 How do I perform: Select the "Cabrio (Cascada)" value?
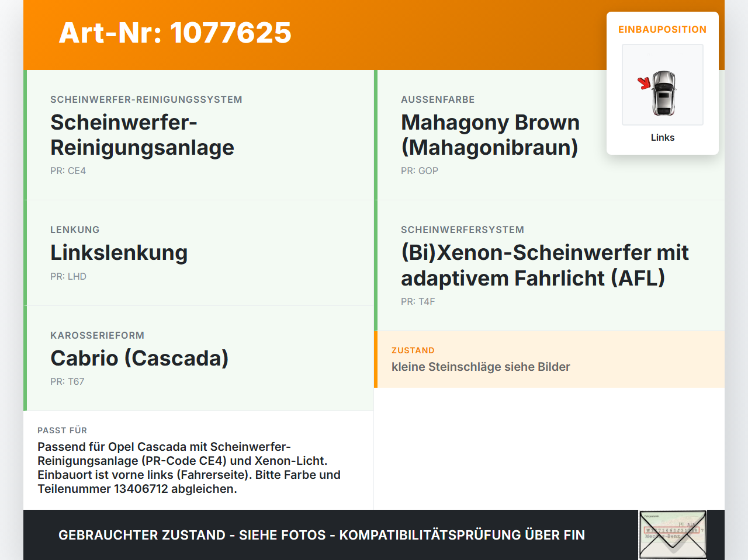[x=140, y=358]
